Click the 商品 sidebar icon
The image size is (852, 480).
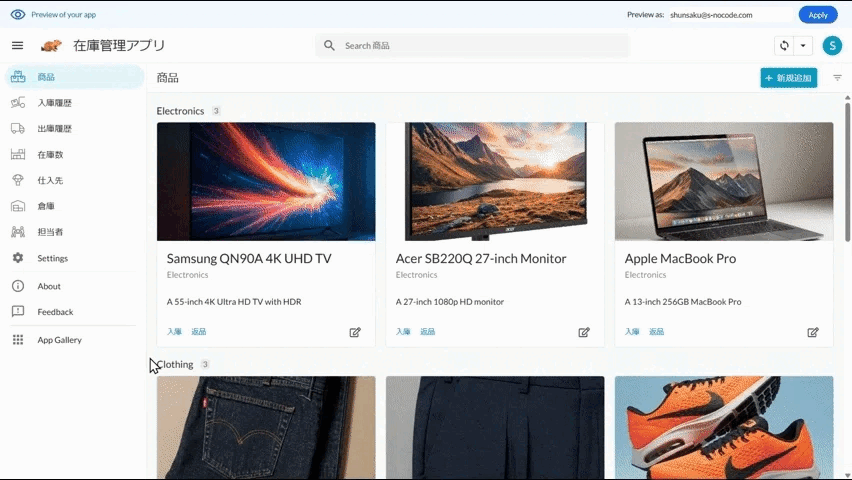(18, 77)
